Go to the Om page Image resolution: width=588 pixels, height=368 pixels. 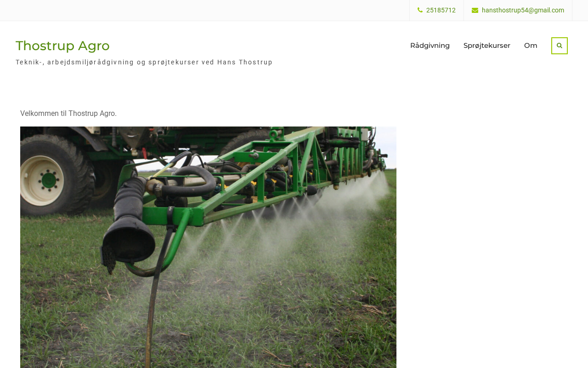pyautogui.click(x=531, y=46)
